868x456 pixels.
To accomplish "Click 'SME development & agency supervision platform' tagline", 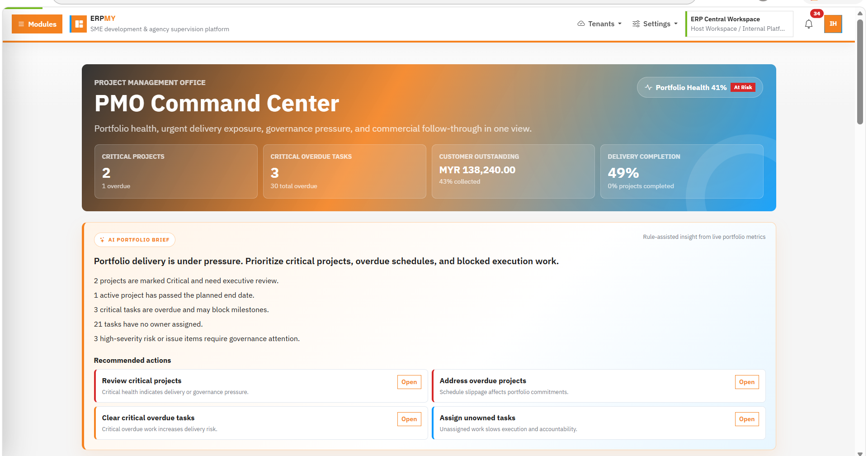I will [160, 29].
